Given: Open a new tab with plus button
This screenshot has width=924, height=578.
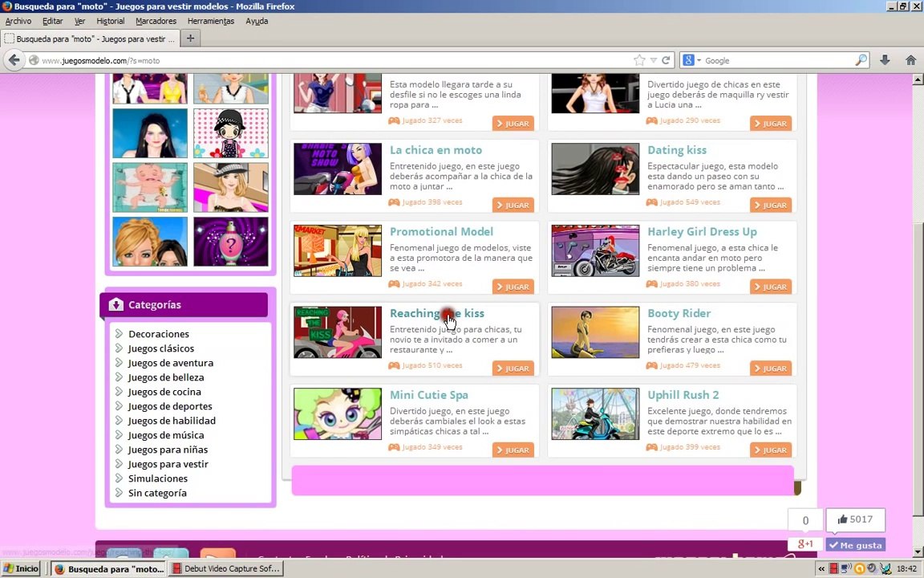Looking at the screenshot, I should (190, 39).
